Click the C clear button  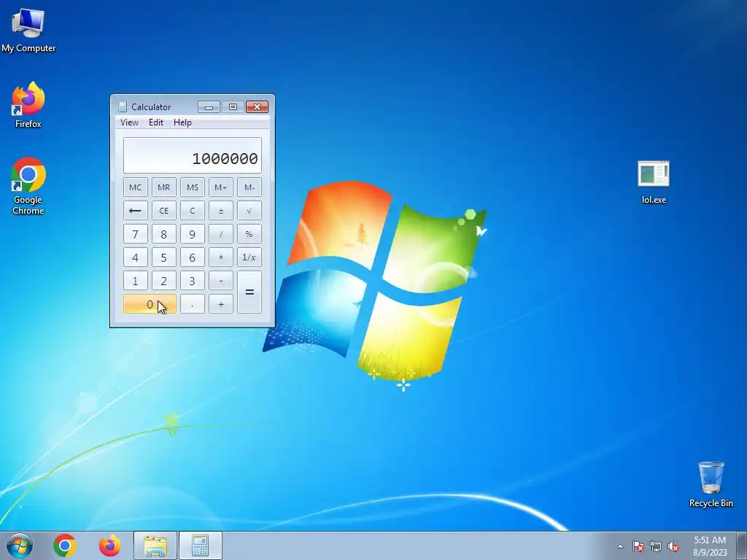pos(193,211)
